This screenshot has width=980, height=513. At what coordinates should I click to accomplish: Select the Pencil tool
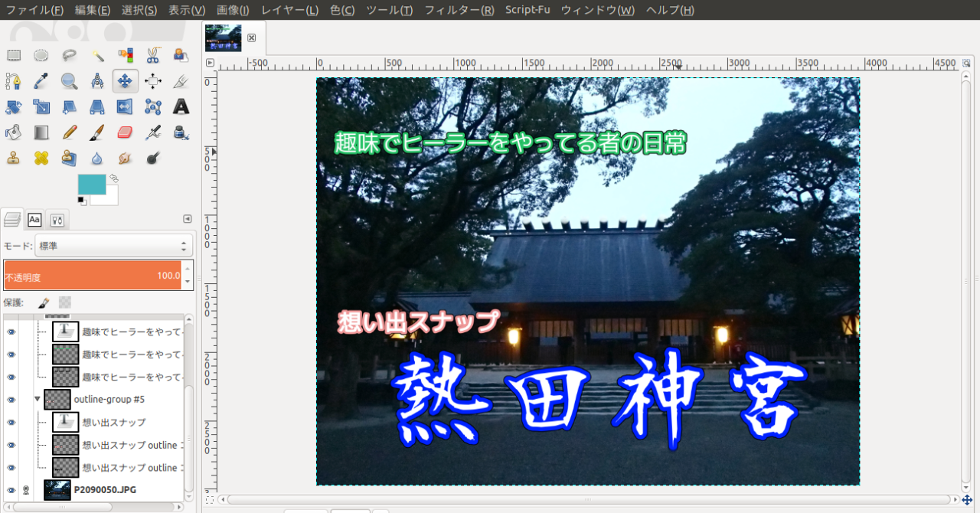tap(70, 132)
